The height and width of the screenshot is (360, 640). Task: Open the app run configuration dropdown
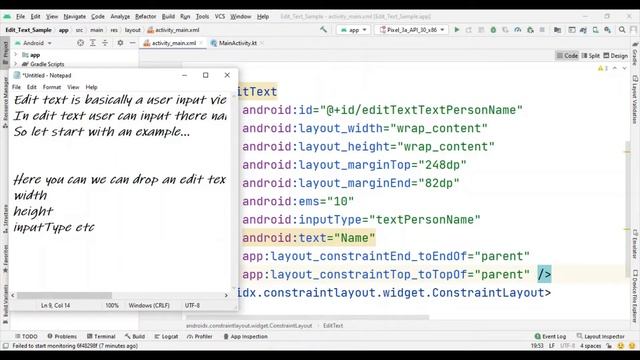353,30
